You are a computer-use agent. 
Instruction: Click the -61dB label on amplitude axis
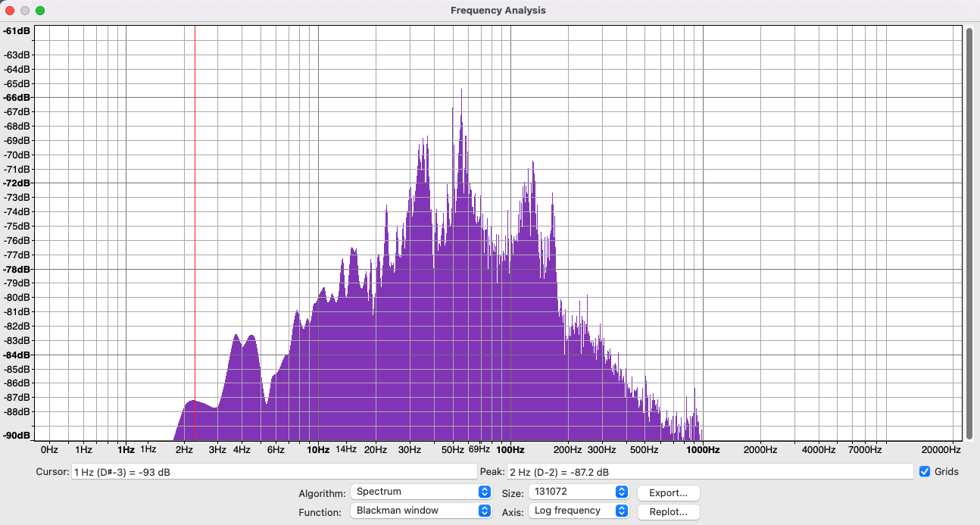[x=16, y=31]
